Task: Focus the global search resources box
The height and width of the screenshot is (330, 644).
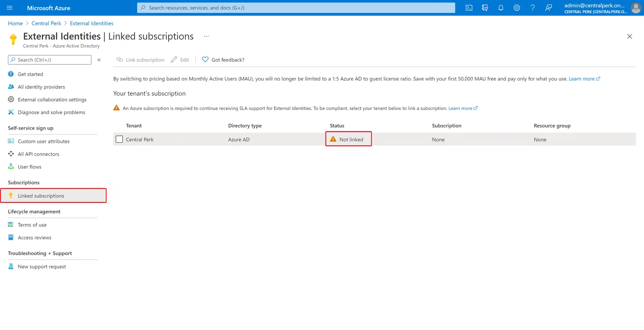Action: click(x=296, y=8)
